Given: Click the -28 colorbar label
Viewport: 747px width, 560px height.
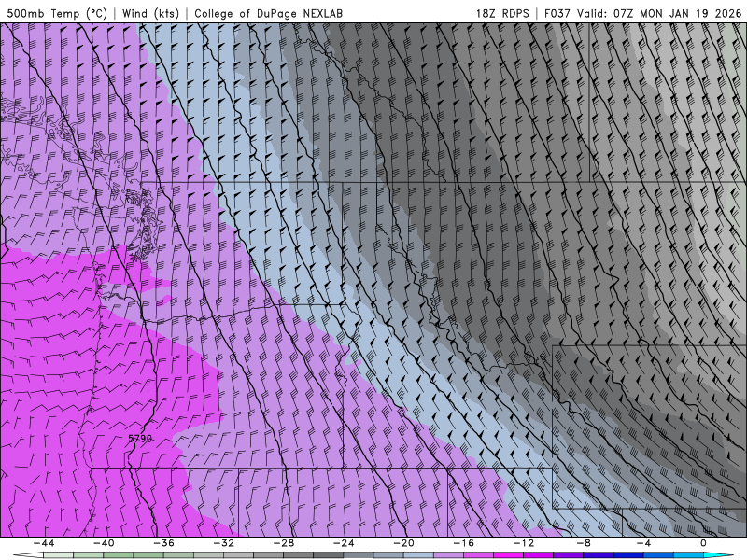Looking at the screenshot, I should [x=284, y=543].
